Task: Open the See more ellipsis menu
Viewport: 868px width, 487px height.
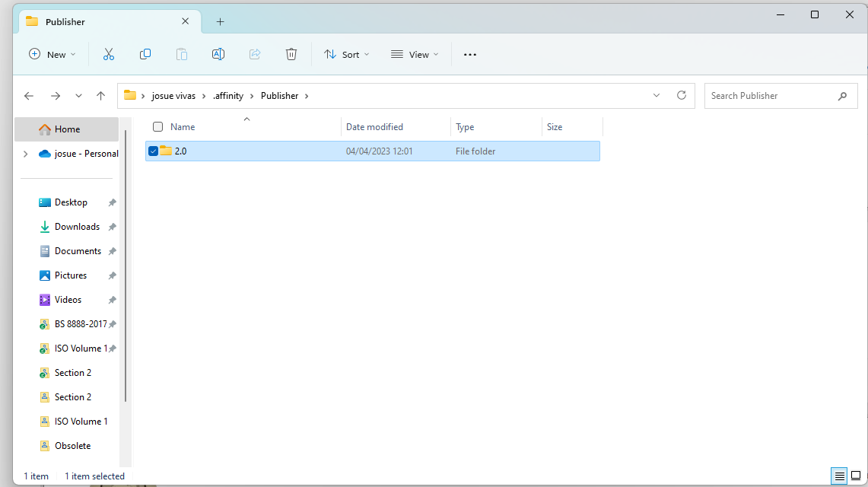Action: pos(470,54)
